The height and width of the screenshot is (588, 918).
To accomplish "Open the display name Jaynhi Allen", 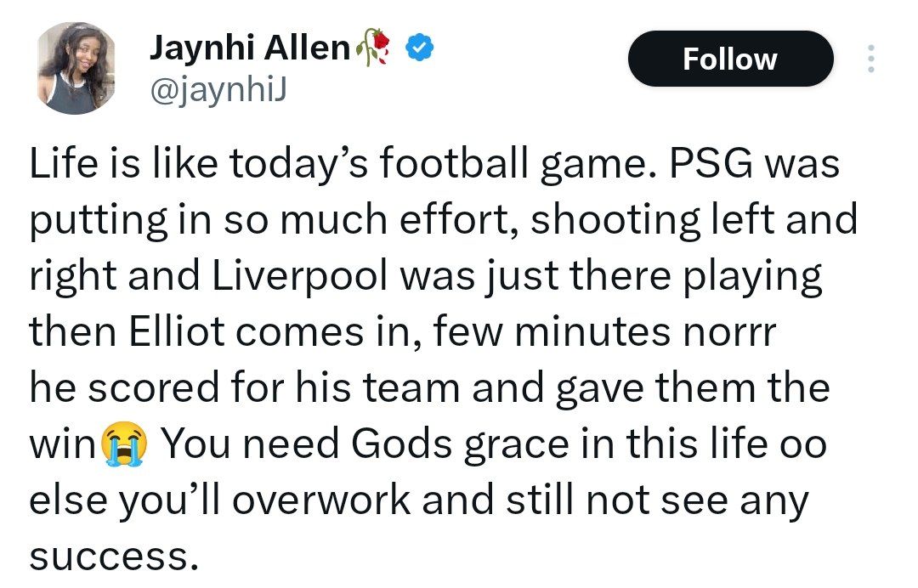I will 250,48.
